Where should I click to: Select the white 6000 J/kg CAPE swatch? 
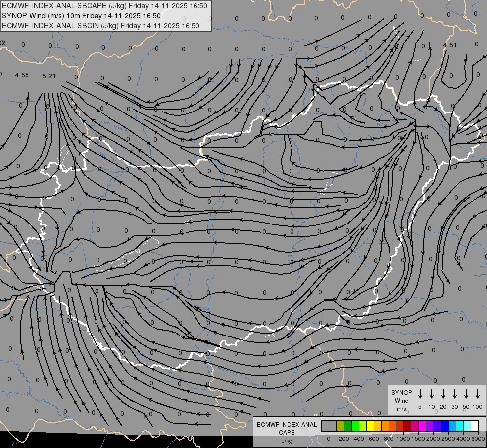pos(474,426)
